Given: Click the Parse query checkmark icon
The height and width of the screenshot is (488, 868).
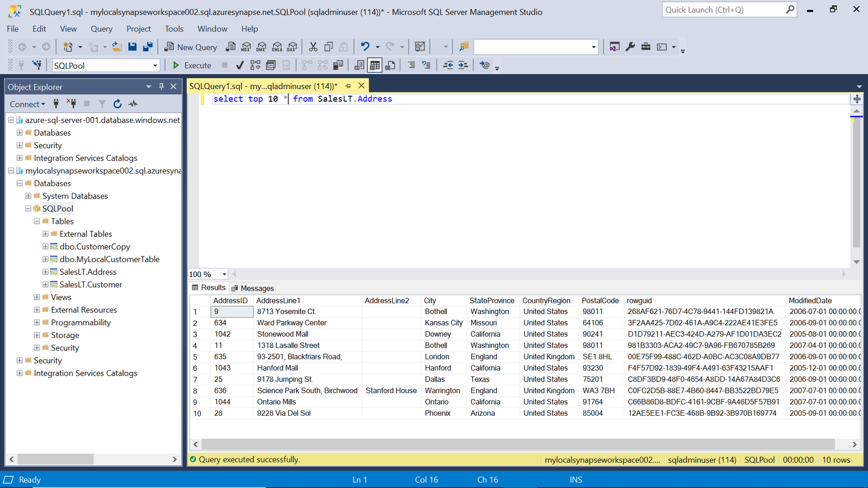Looking at the screenshot, I should 240,66.
